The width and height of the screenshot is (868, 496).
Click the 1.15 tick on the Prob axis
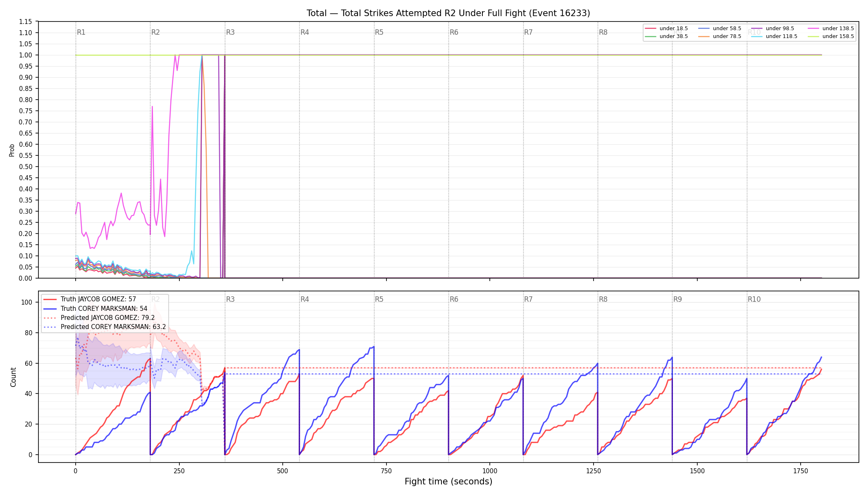point(26,21)
